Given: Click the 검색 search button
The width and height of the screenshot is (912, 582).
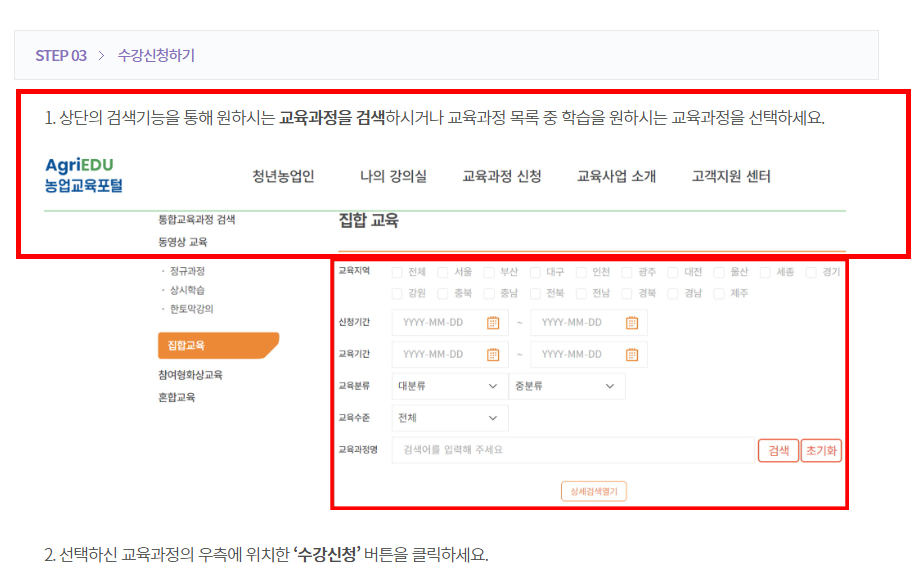Looking at the screenshot, I should (x=778, y=451).
